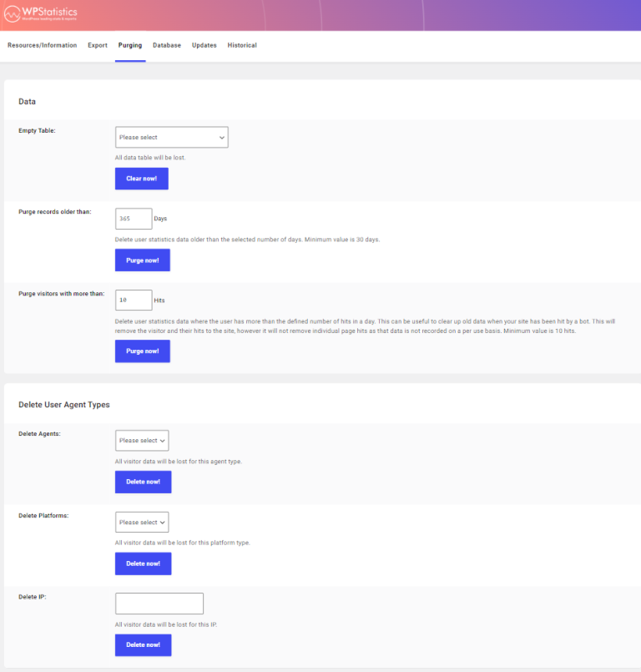Click Delete now! under Delete Agents
Screen dimensions: 641x672
(x=143, y=482)
